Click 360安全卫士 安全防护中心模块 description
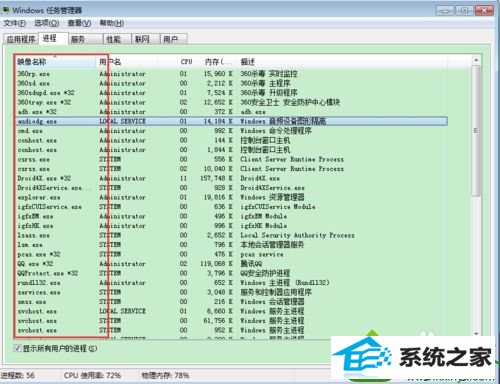This screenshot has height=384, width=500. 290,102
